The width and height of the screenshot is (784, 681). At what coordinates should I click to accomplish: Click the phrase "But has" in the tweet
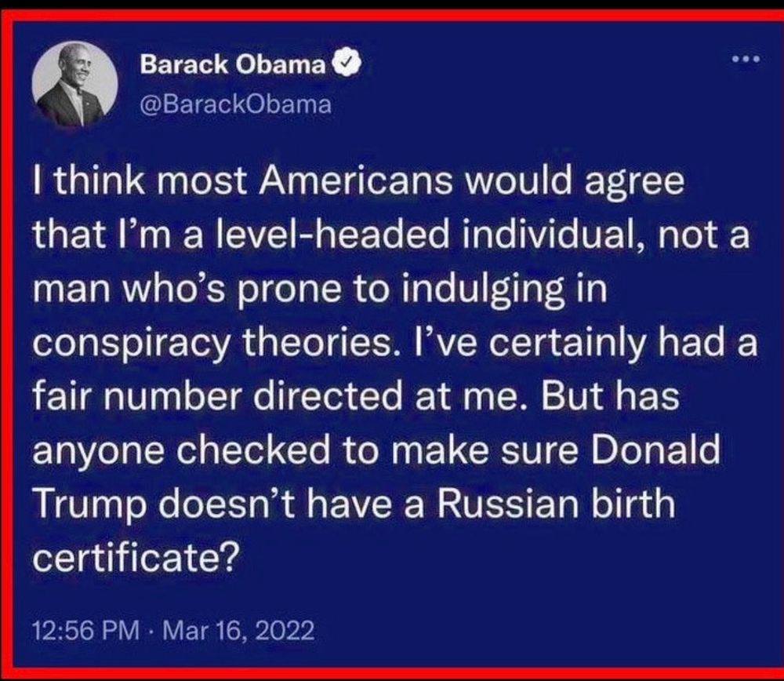coord(610,395)
